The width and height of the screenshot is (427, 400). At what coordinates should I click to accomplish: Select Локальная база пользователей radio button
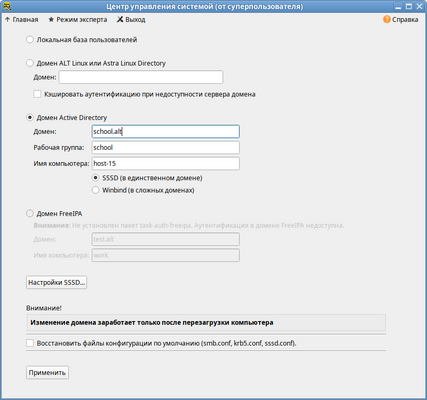(30, 39)
